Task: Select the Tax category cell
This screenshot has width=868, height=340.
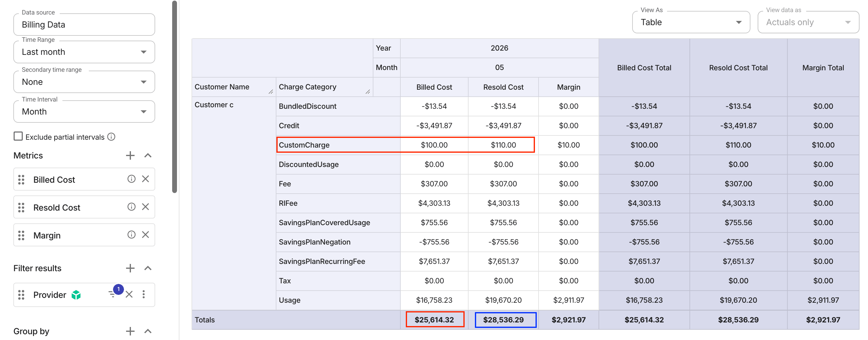Action: [338, 281]
